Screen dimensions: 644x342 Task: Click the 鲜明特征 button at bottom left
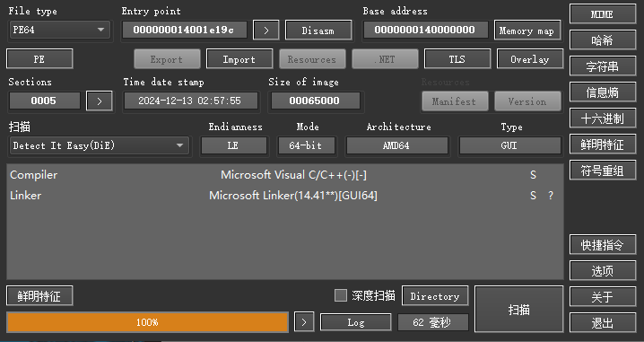pyautogui.click(x=39, y=296)
